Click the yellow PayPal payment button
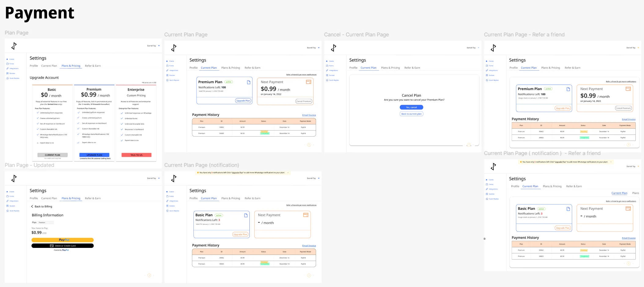644x287 pixels. (62, 240)
